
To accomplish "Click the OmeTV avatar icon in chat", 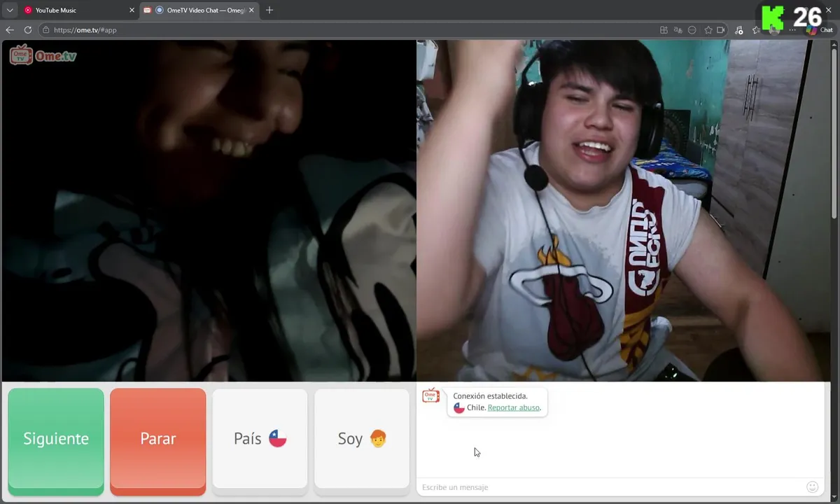I will 430,395.
